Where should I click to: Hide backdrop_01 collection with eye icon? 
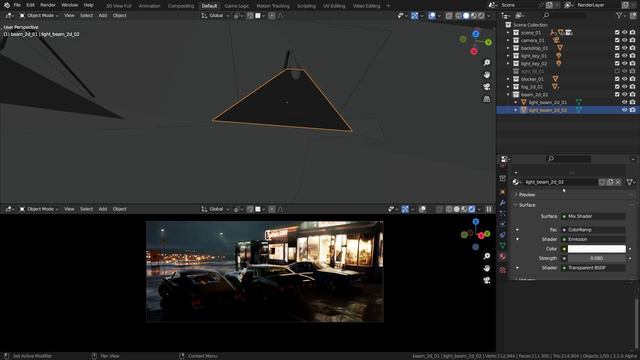pos(624,48)
